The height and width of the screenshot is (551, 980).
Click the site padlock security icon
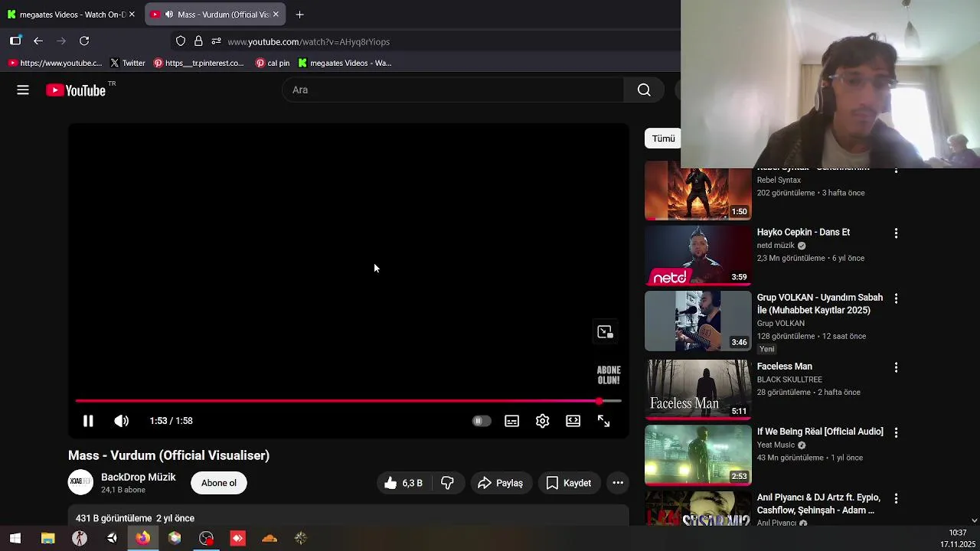[198, 41]
